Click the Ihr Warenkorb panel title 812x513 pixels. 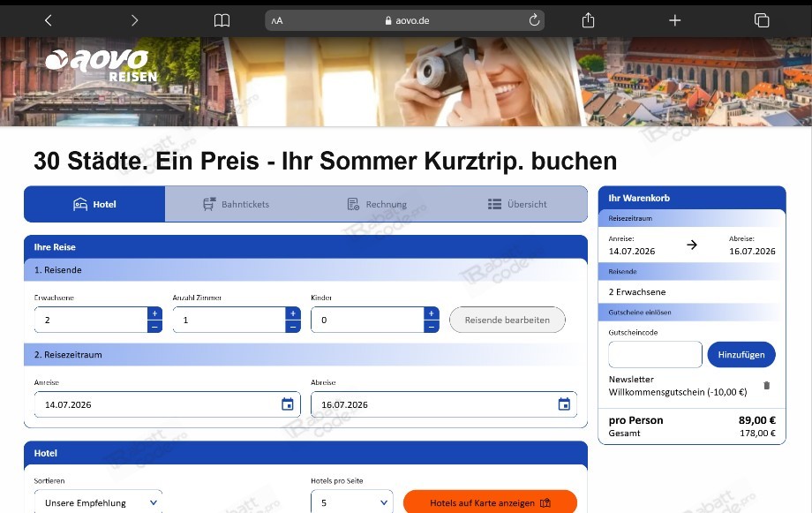tap(639, 198)
